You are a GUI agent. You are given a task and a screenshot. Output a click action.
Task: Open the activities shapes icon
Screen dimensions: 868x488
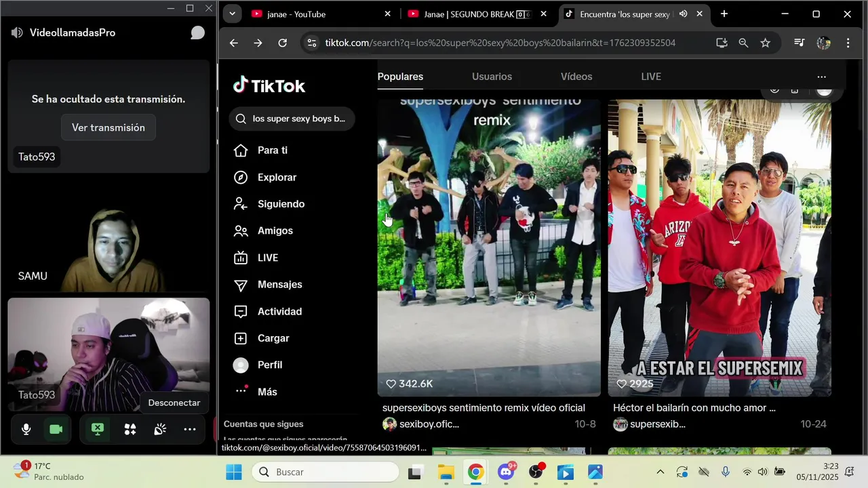coord(130,430)
